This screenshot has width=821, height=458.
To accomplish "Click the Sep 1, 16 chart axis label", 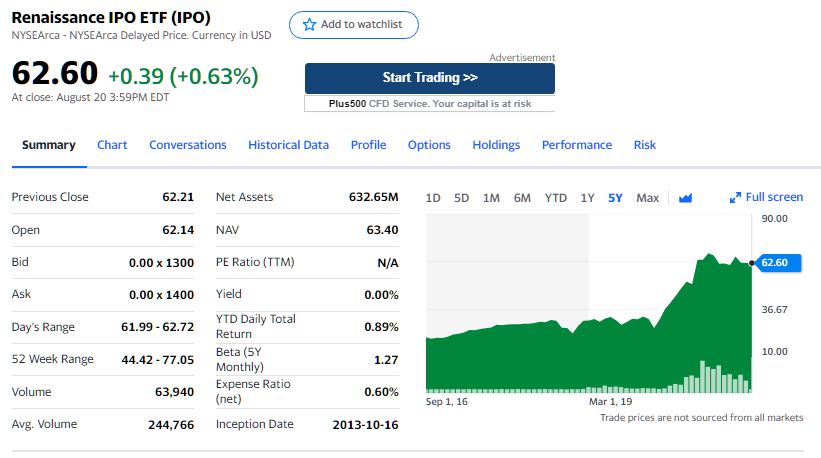I will click(447, 401).
